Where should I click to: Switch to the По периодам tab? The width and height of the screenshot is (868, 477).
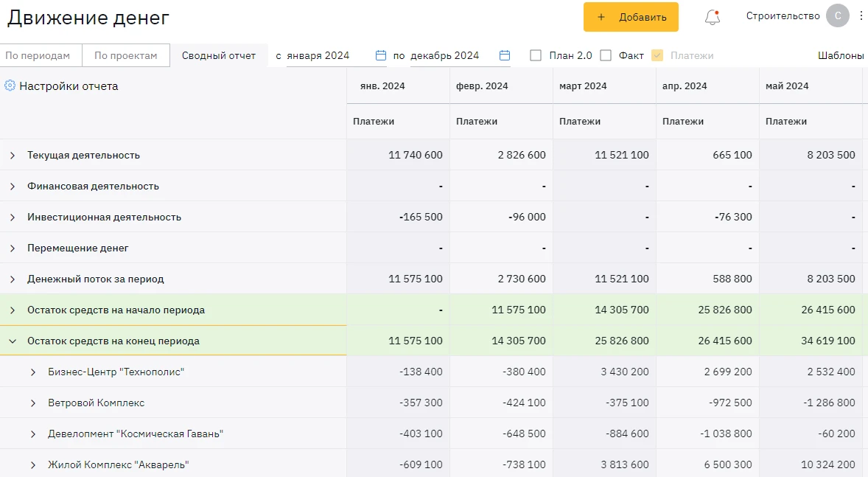click(41, 55)
